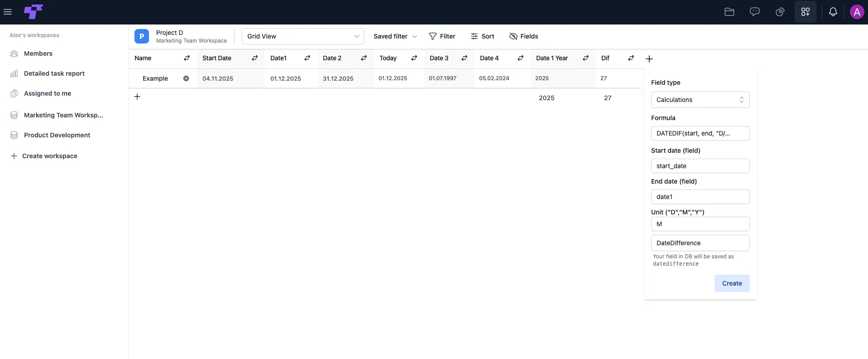Click the swap icon on Today column
This screenshot has height=359, width=868.
click(x=414, y=58)
